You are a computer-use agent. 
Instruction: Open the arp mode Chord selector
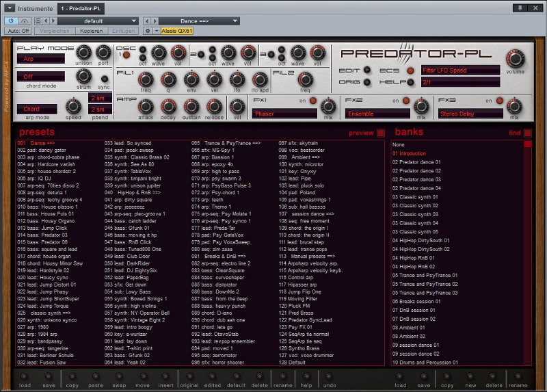37,109
